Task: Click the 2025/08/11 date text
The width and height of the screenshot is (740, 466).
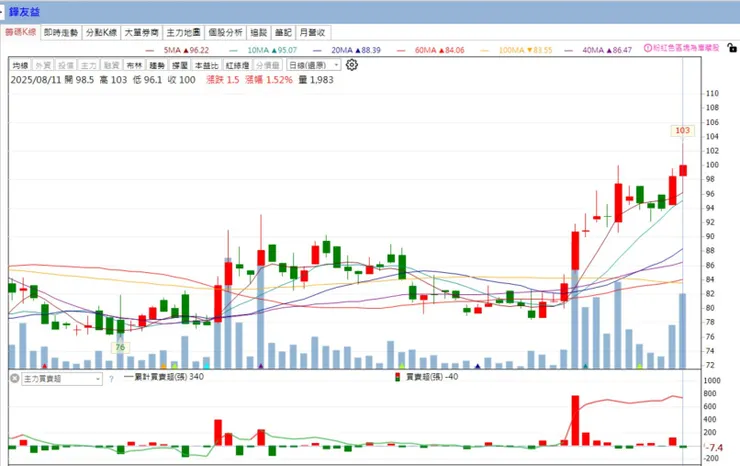Action: pyautogui.click(x=36, y=80)
